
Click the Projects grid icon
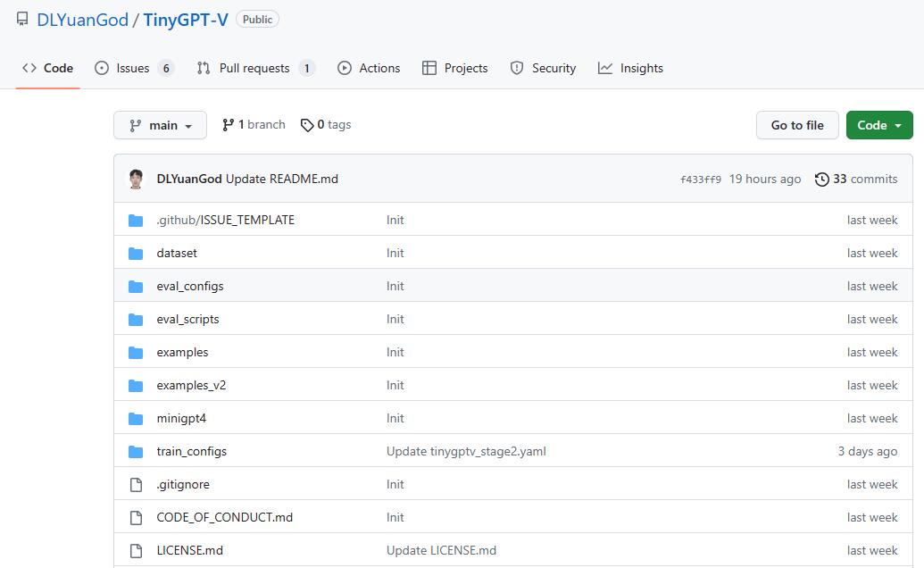coord(429,67)
